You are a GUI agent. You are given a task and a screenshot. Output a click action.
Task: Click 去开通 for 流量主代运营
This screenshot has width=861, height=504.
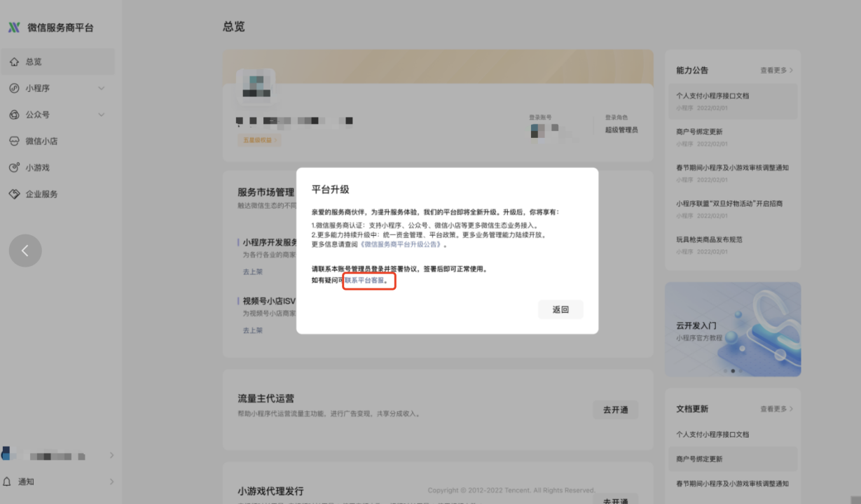click(615, 409)
